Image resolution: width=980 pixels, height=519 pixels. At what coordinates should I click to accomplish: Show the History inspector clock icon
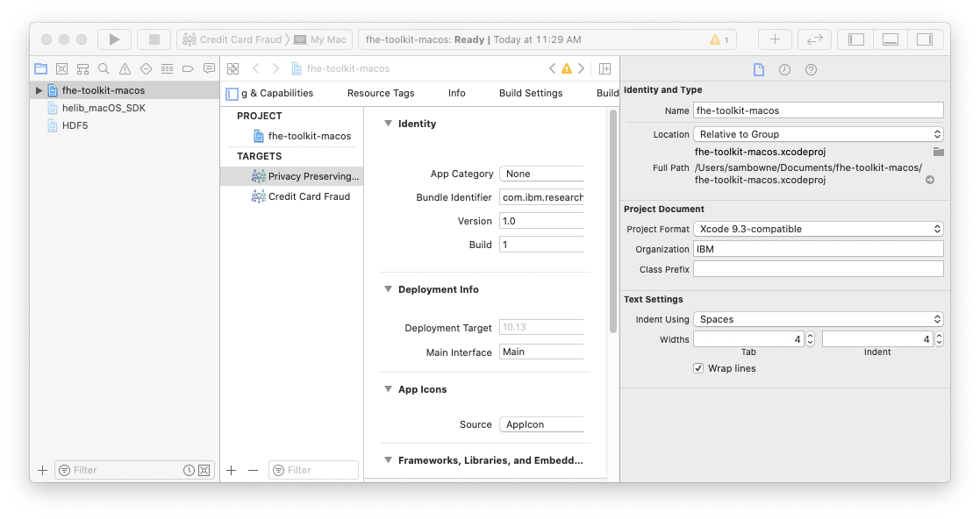click(784, 69)
